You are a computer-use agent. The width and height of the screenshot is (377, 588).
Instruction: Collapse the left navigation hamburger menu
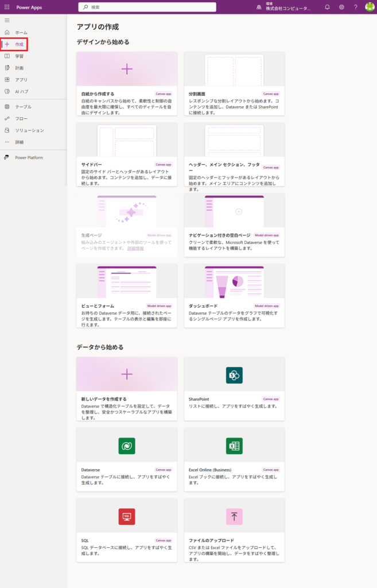tap(7, 20)
